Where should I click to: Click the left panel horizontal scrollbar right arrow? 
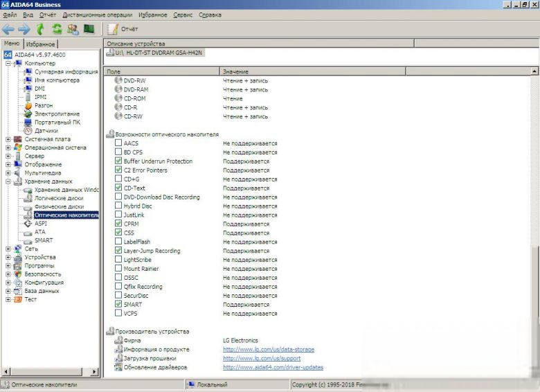[x=94, y=372]
